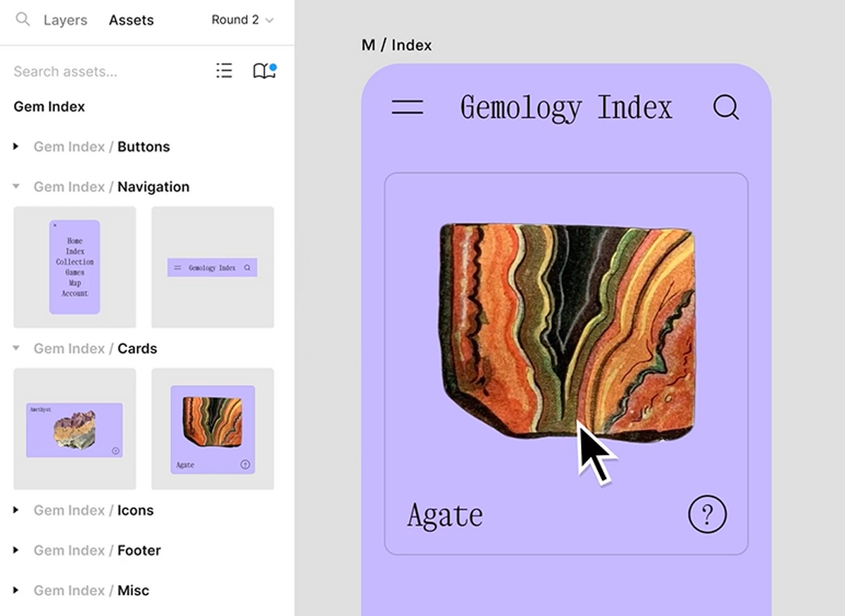Open the team library book icon
Image resolution: width=845 pixels, height=616 pixels.
coord(263,70)
